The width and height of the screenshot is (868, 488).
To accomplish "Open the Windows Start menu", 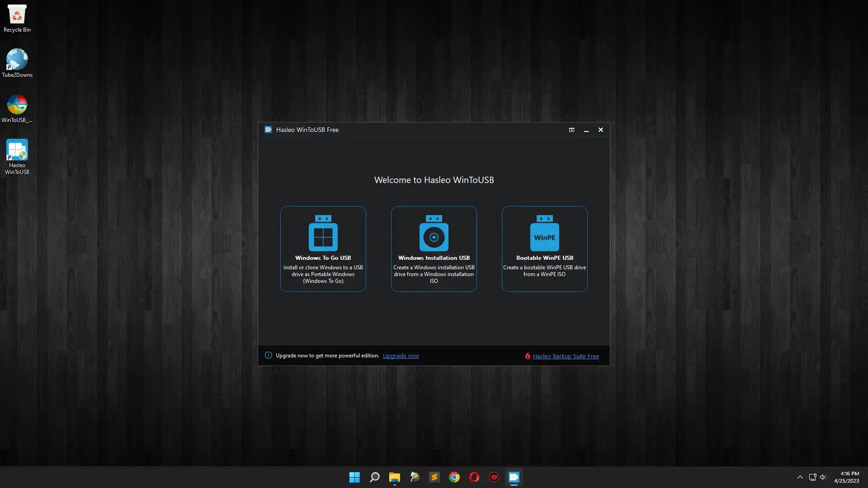I will 354,477.
